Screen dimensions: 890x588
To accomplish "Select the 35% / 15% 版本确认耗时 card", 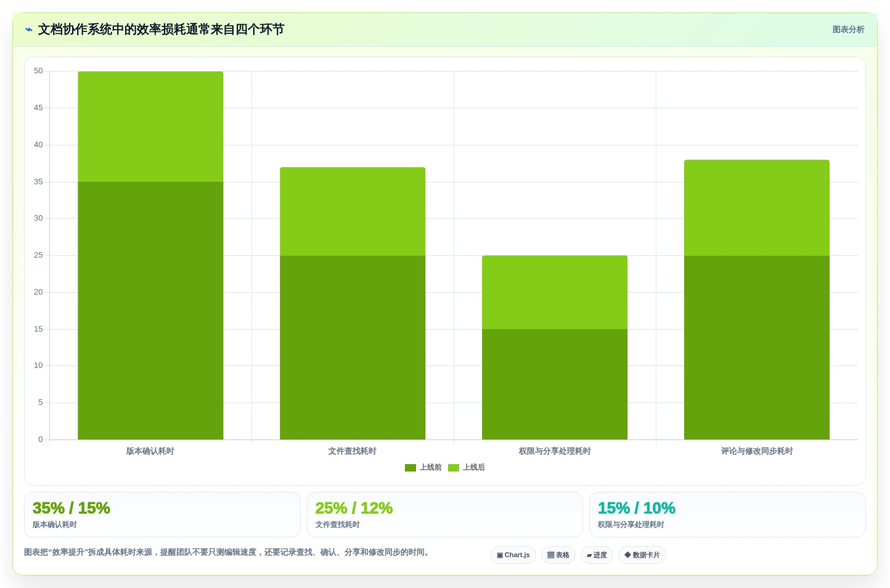I will tap(162, 515).
